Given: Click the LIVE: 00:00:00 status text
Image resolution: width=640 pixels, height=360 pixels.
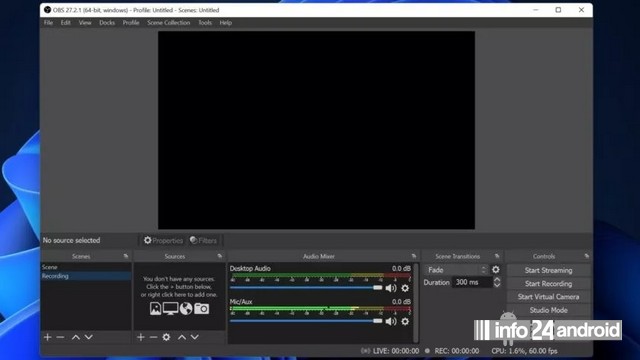Looking at the screenshot, I should (x=396, y=351).
